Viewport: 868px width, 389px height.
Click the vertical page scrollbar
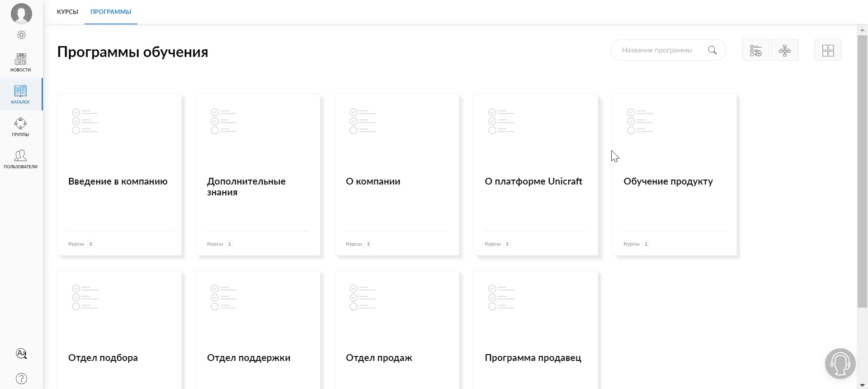862,172
